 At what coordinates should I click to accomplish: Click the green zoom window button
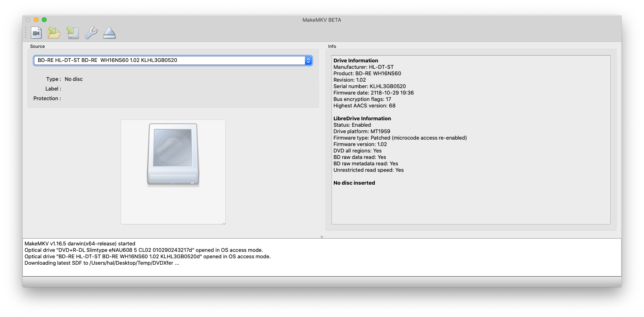44,20
